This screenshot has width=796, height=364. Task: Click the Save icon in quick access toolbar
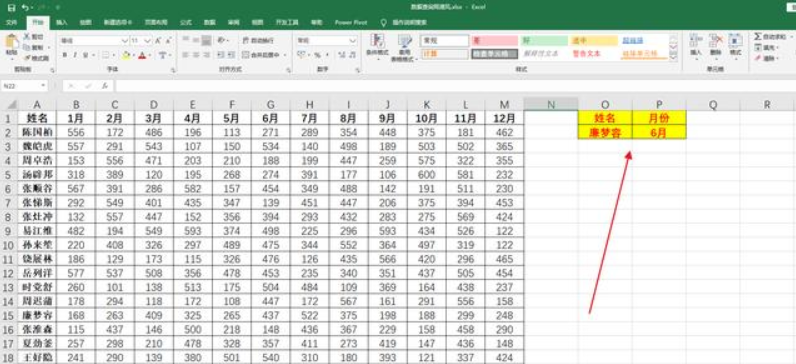[11, 8]
